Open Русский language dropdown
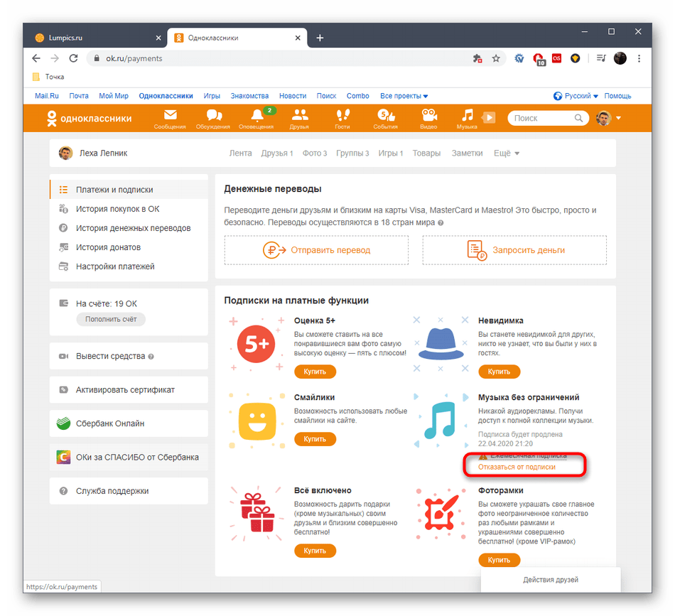The width and height of the screenshot is (675, 616). [576, 96]
